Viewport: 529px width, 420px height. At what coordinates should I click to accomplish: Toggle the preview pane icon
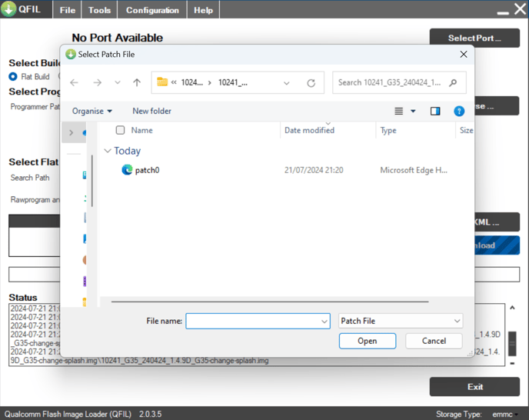[435, 111]
